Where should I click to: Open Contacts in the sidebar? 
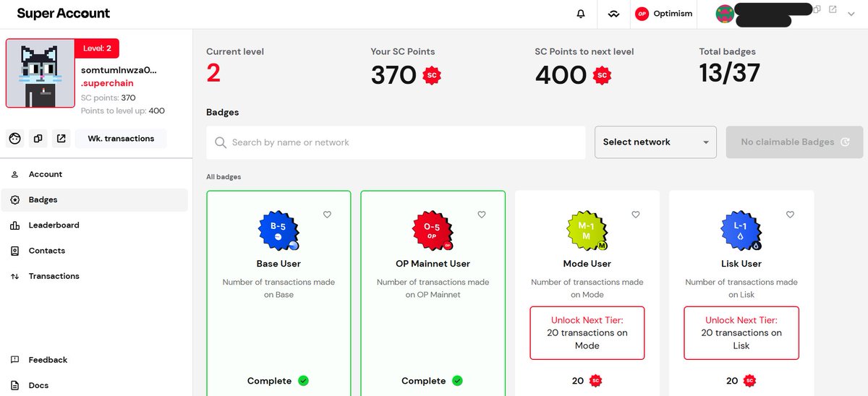click(x=94, y=251)
